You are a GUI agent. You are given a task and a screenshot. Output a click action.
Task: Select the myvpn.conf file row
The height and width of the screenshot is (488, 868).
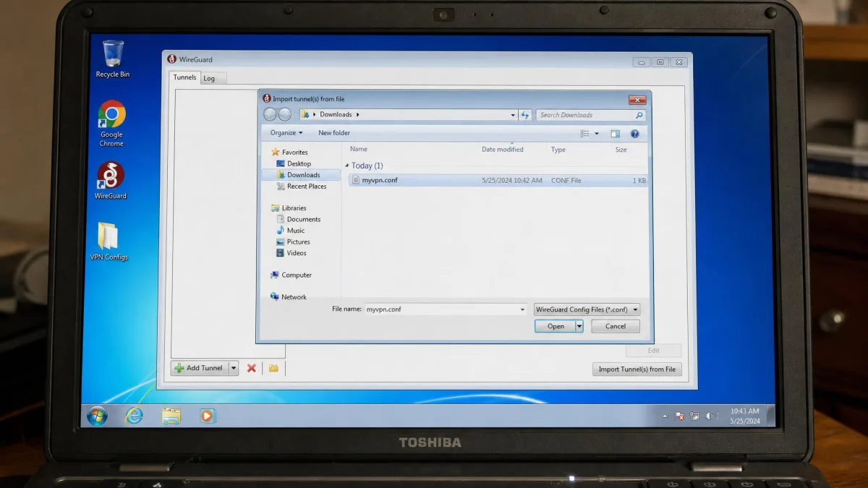(498, 181)
